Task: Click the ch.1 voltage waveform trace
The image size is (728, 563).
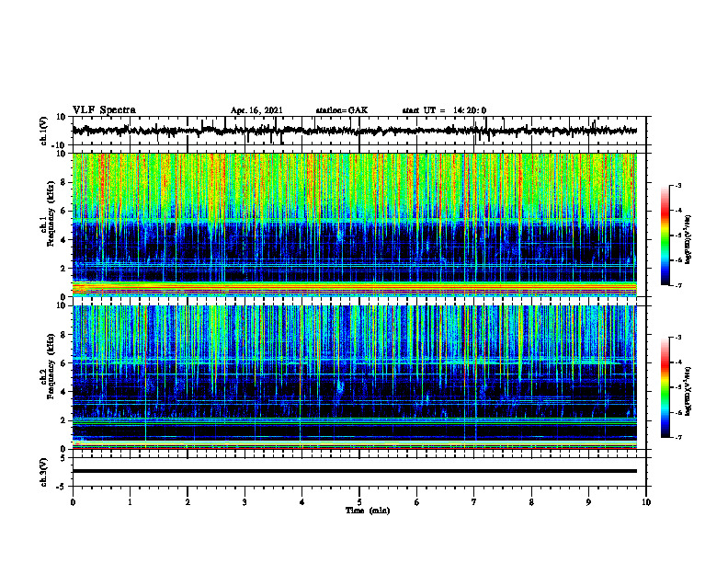Action: click(354, 131)
